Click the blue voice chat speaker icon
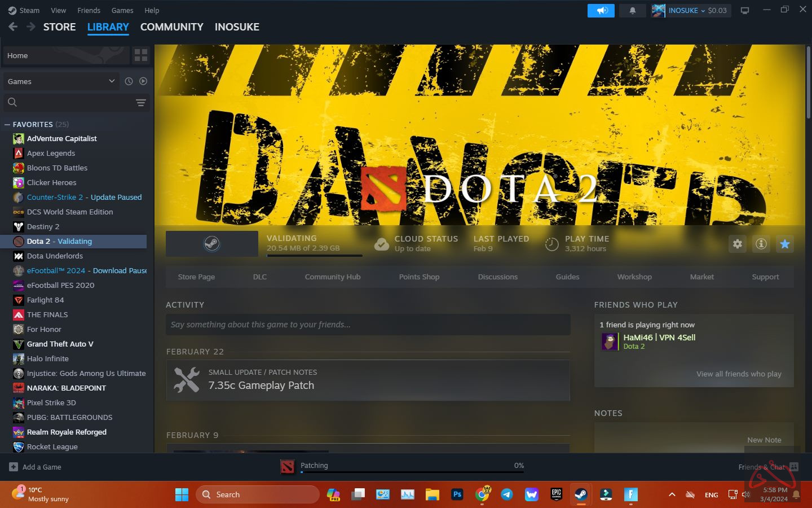Viewport: 812px width, 508px height. [601, 10]
